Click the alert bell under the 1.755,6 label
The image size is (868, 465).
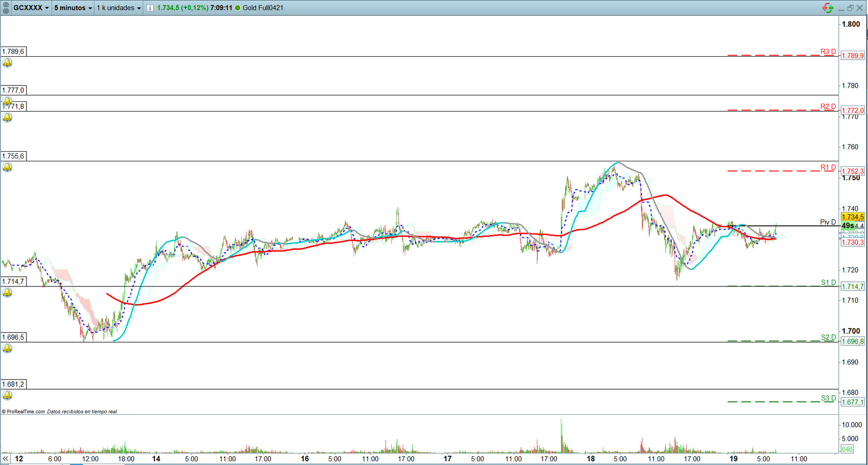click(x=7, y=167)
